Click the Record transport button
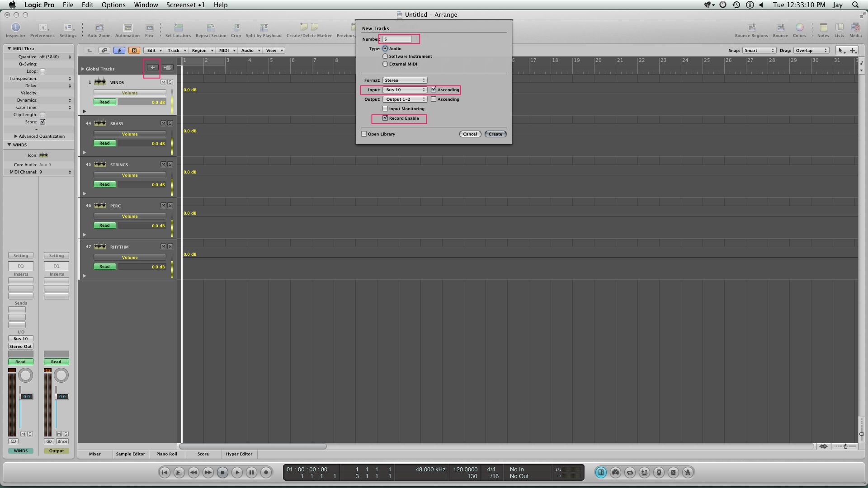The image size is (868, 488). click(266, 472)
